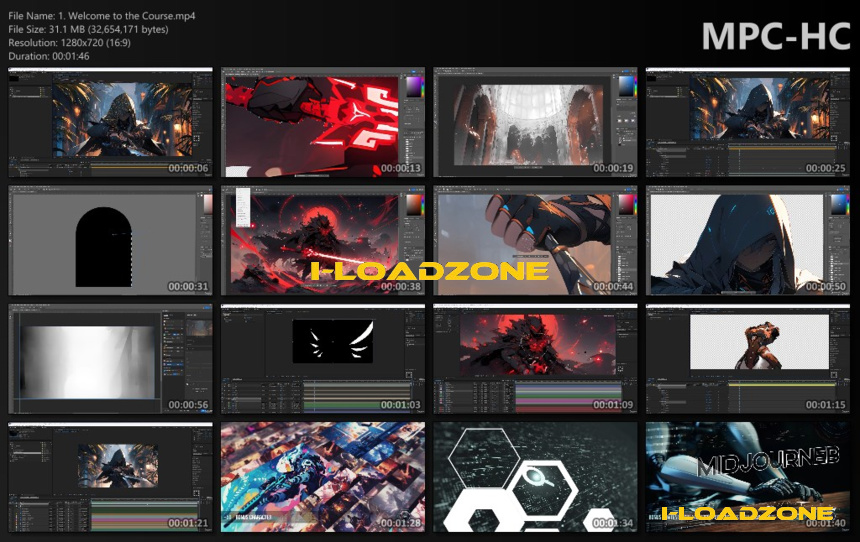Screen dimensions: 860x542
Task: Select the hexagon graphic thumbnail at 00:01:34
Action: pyautogui.click(x=535, y=477)
